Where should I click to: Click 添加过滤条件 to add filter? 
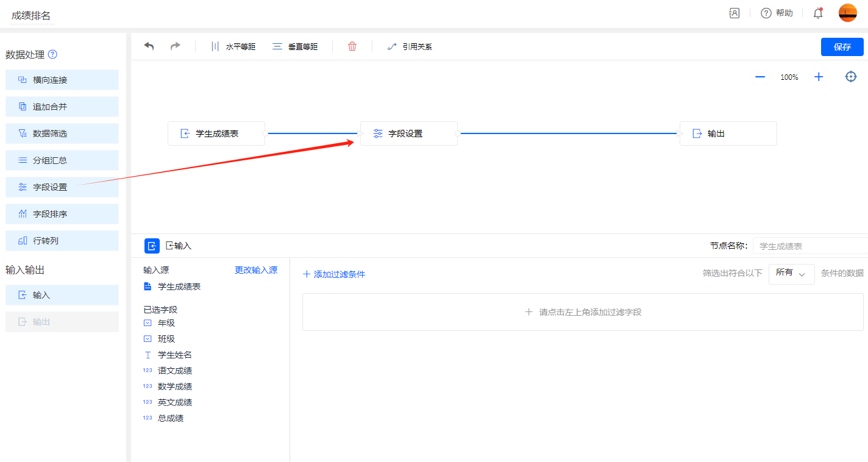tap(334, 274)
